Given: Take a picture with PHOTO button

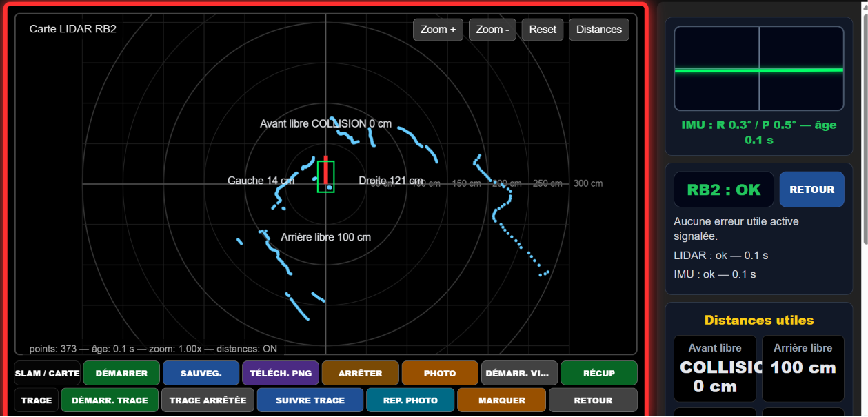Looking at the screenshot, I should (x=440, y=373).
